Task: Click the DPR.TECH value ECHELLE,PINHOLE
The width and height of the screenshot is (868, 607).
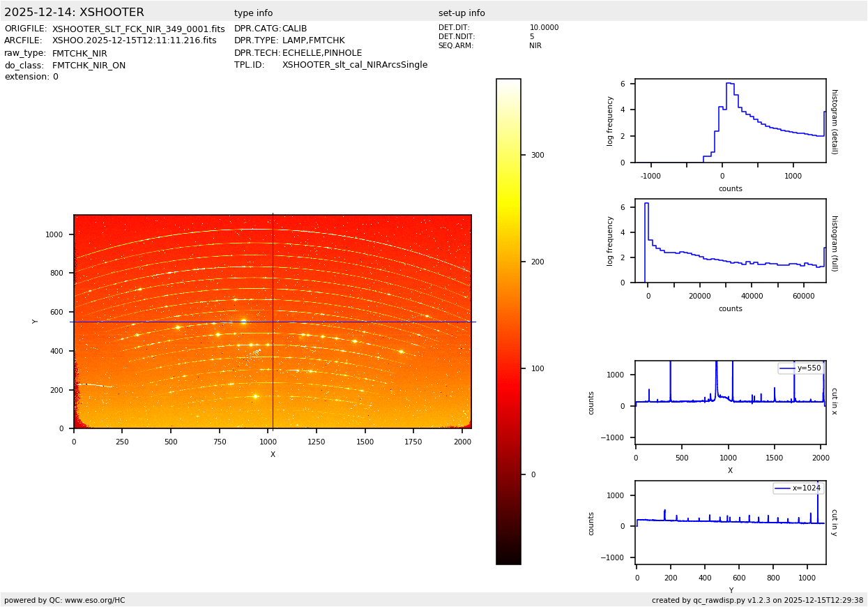Action: point(321,53)
